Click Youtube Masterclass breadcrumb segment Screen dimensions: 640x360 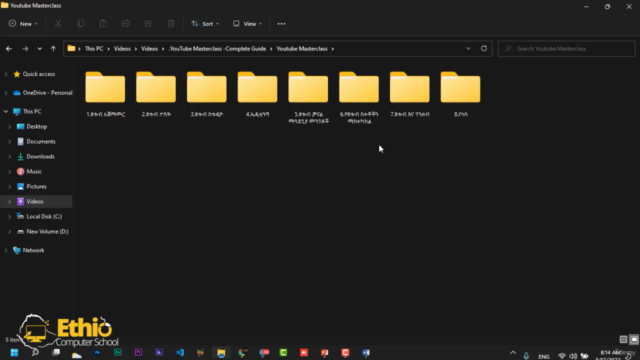coord(302,49)
